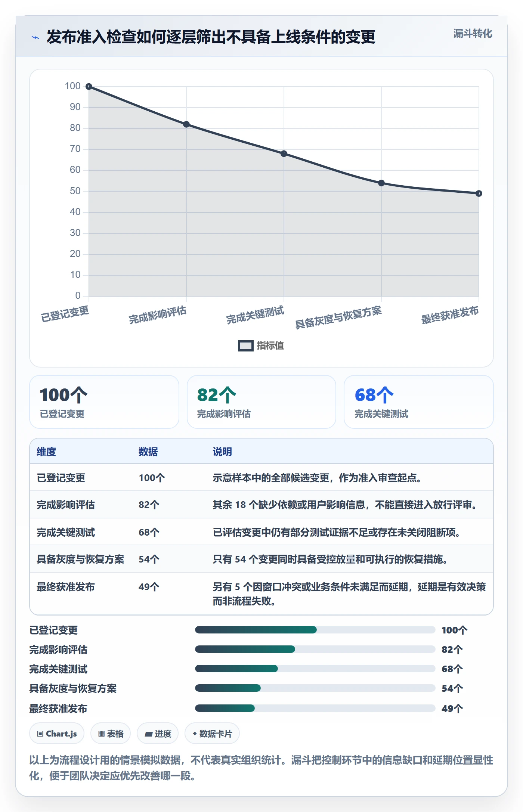Open the 82个 完成影响评估 data card
The width and height of the screenshot is (523, 812).
point(261,402)
